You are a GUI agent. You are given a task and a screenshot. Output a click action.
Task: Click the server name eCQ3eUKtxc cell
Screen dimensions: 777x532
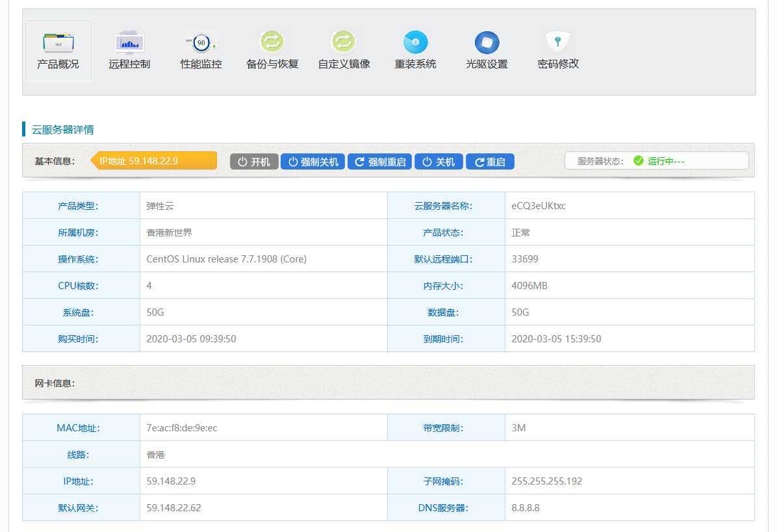coord(540,205)
